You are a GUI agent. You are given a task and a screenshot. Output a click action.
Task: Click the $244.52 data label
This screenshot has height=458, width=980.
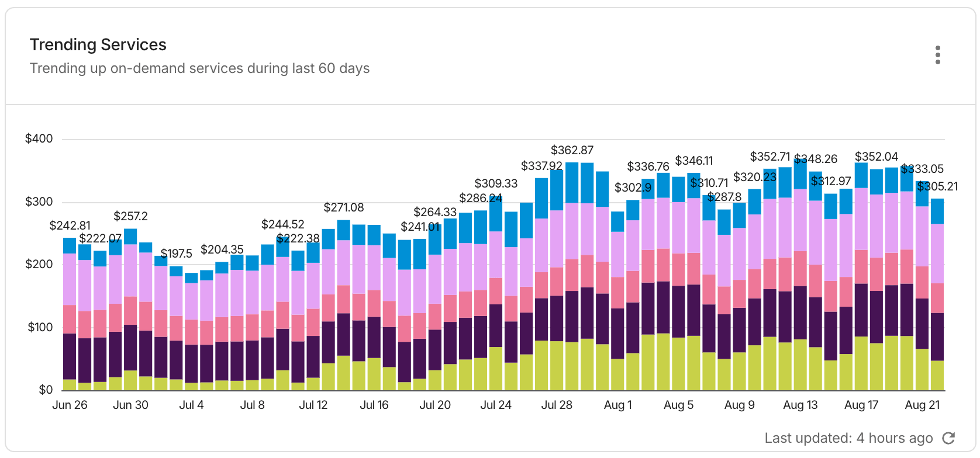[x=283, y=224]
